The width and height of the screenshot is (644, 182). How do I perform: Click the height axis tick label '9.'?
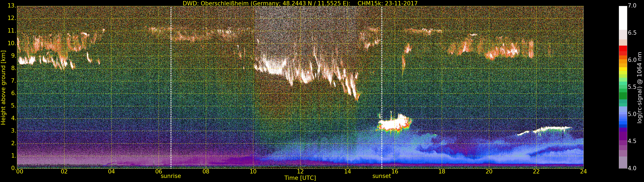14,56
